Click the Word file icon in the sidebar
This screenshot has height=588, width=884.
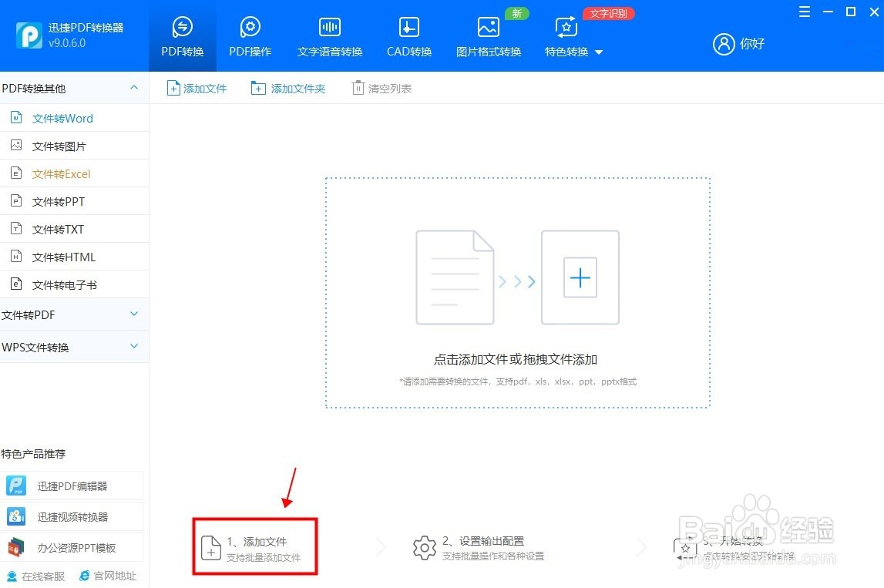coord(16,117)
